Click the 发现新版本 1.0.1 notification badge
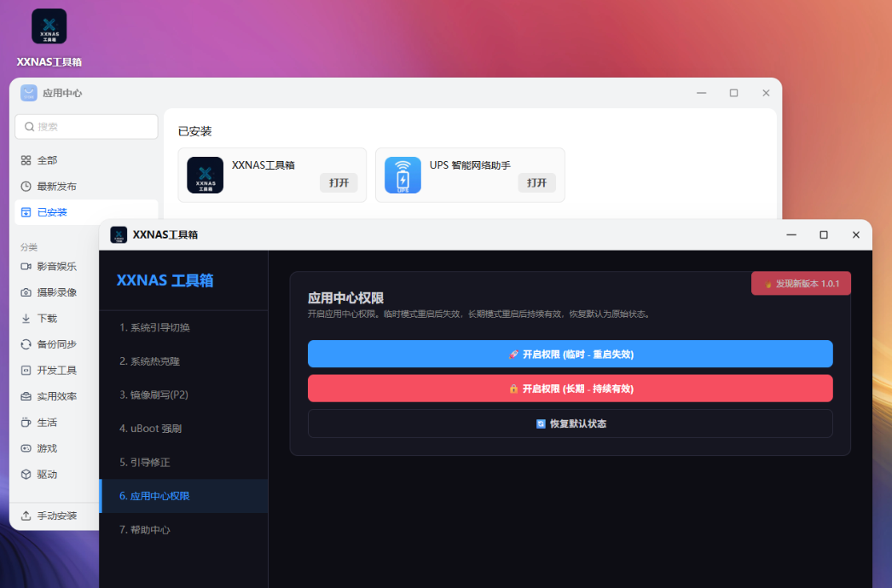Screen dimensions: 892x588 coord(801,283)
